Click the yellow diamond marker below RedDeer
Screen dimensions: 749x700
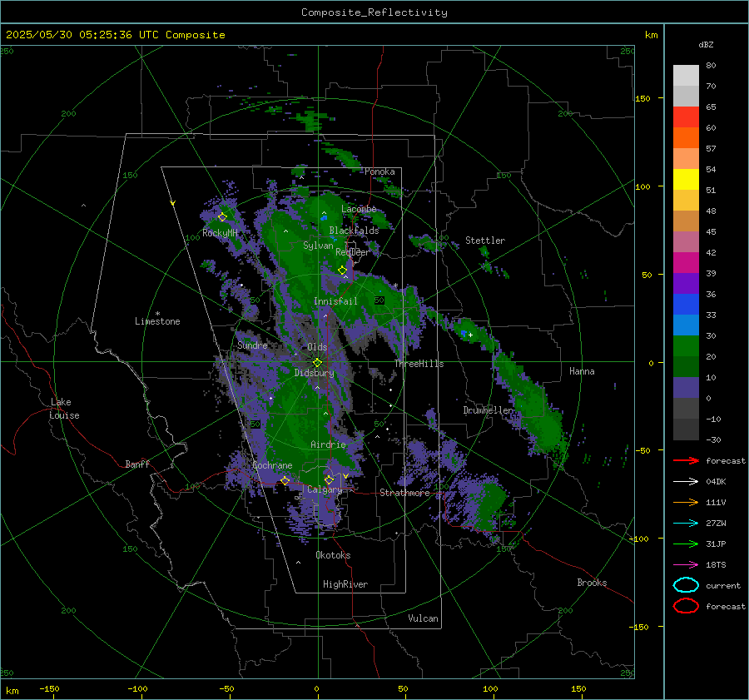343,271
